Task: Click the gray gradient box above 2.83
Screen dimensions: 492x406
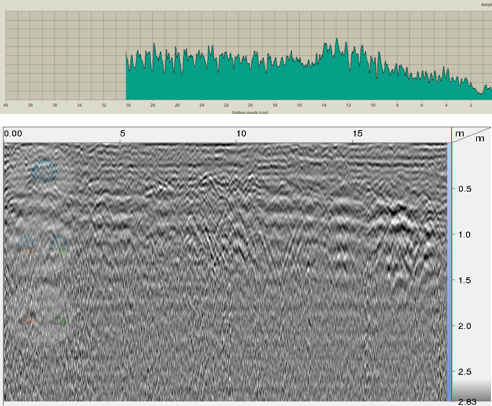Action: (x=472, y=390)
